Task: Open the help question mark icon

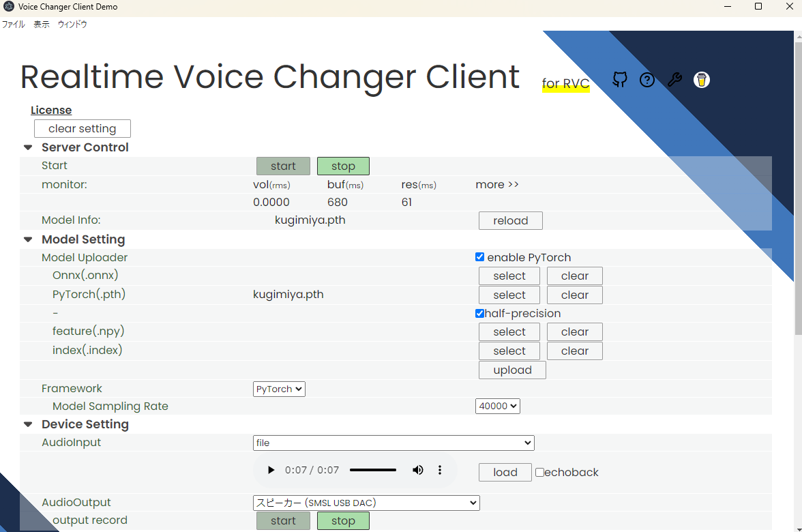Action: click(x=647, y=80)
